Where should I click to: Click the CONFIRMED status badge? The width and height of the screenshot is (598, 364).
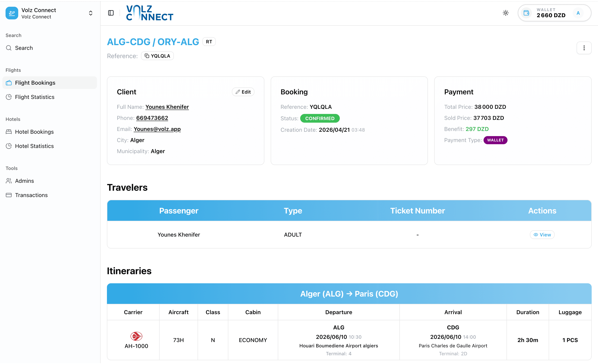pyautogui.click(x=320, y=118)
